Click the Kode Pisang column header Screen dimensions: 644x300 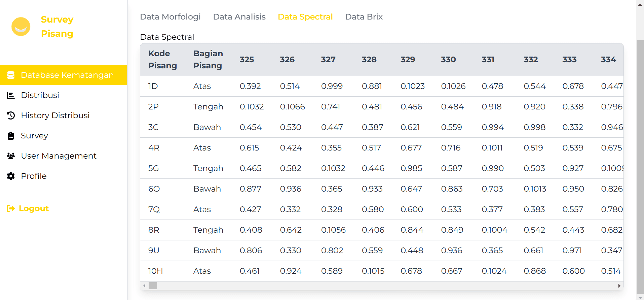tap(162, 60)
